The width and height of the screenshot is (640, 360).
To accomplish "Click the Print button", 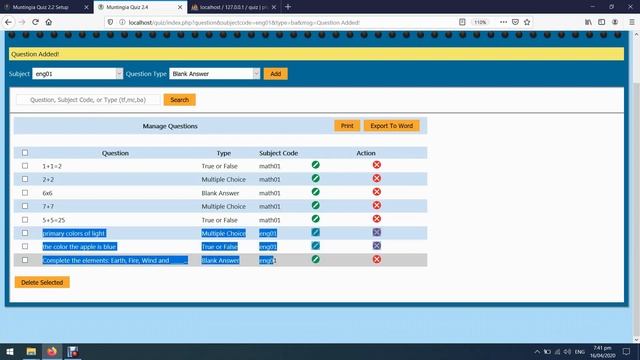I will point(347,126).
